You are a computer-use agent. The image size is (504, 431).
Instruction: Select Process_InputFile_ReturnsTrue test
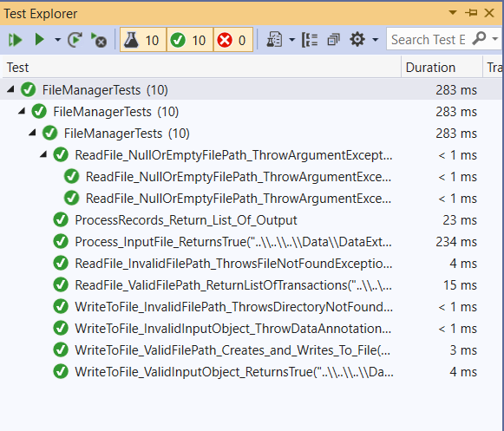click(x=251, y=242)
